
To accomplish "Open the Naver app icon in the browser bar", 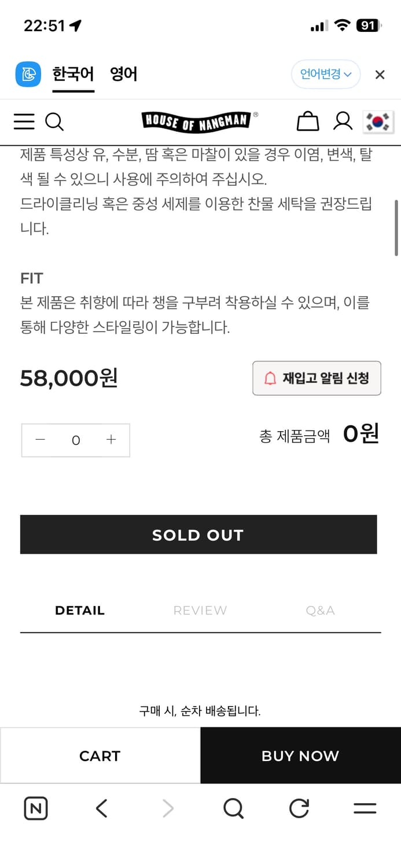I will [35, 808].
